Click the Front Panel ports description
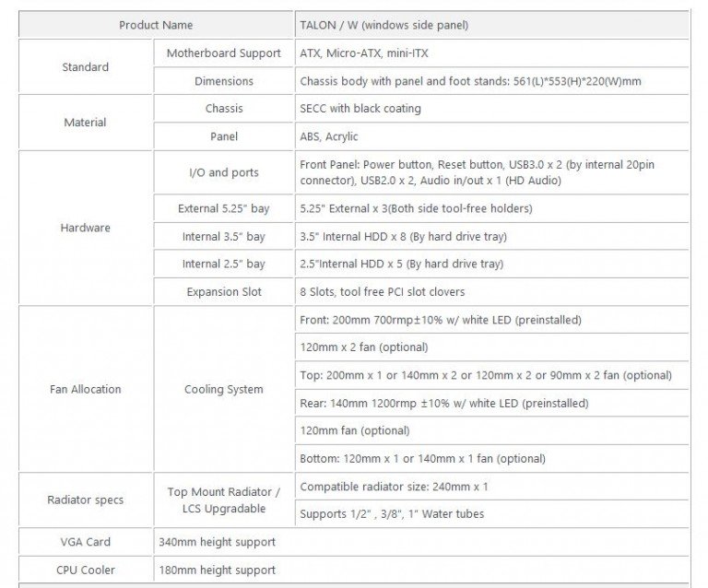 (477, 172)
